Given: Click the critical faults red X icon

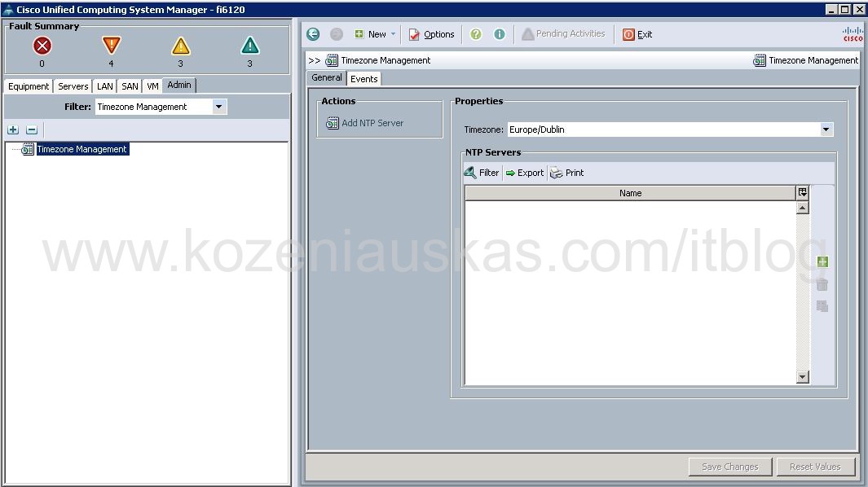Looking at the screenshot, I should pos(42,46).
